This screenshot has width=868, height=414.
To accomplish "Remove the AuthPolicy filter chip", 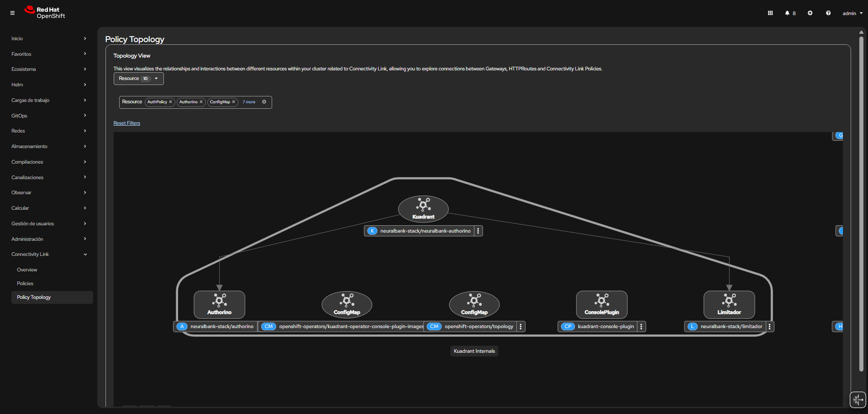I will tap(171, 102).
